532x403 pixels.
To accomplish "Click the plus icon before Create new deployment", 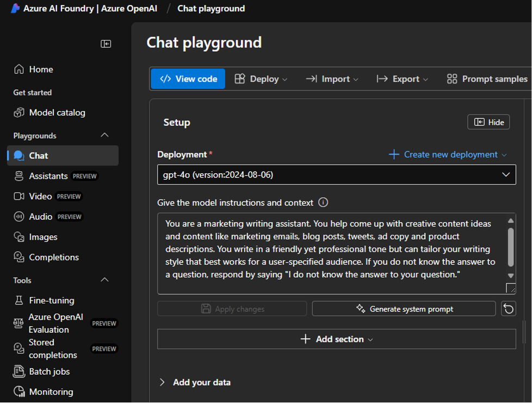I will point(394,155).
